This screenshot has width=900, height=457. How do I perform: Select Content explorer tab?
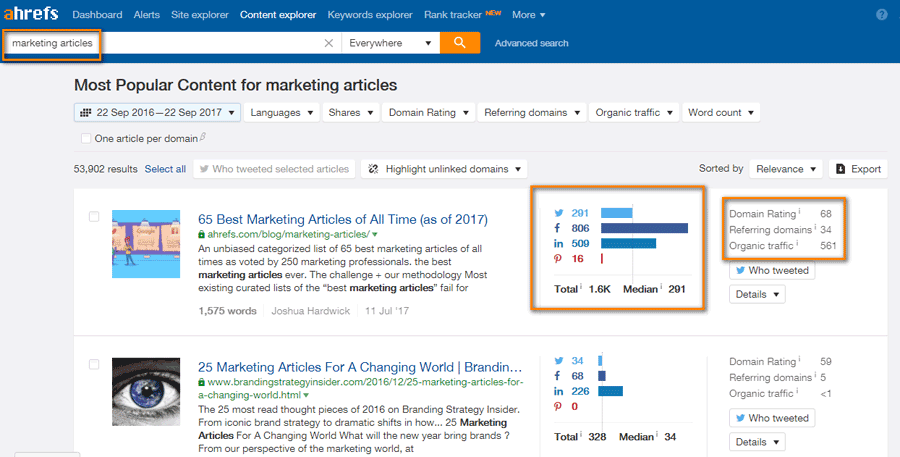coord(278,14)
